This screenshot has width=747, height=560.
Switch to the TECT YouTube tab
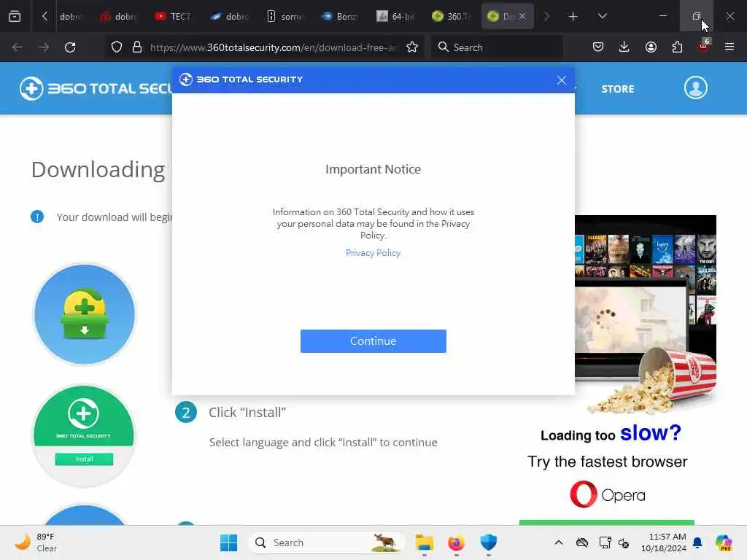174,17
